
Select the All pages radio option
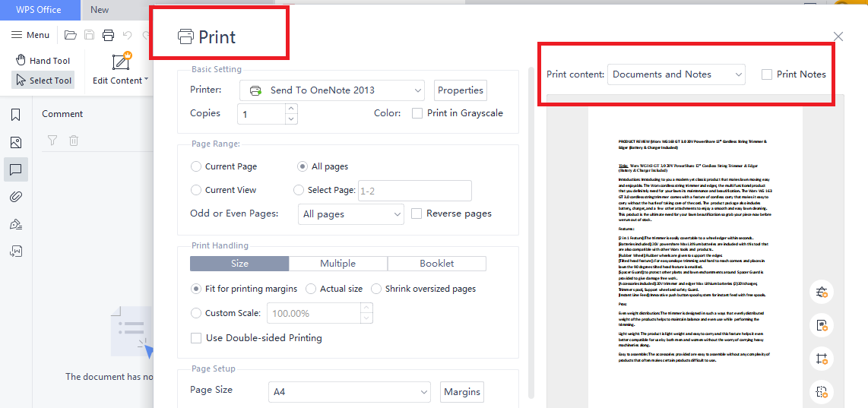303,166
